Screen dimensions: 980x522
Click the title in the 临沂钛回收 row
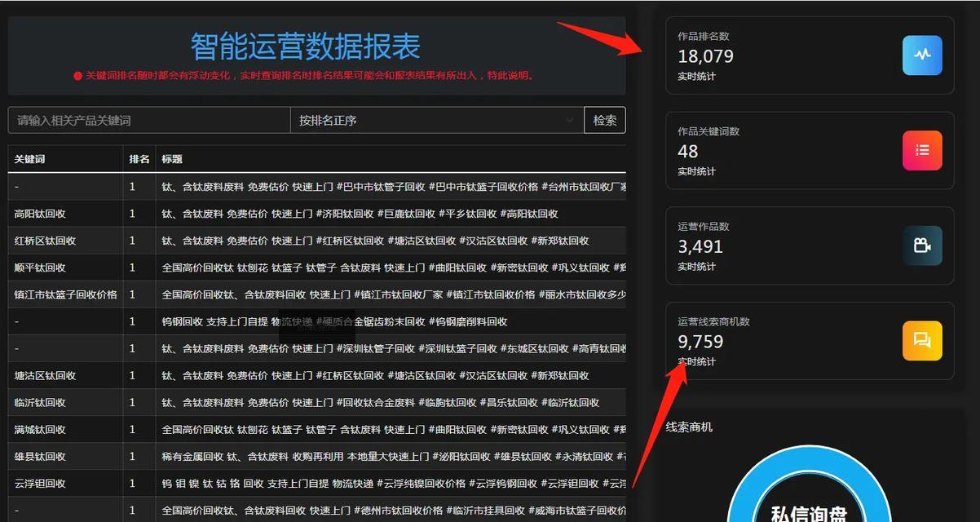pos(380,402)
